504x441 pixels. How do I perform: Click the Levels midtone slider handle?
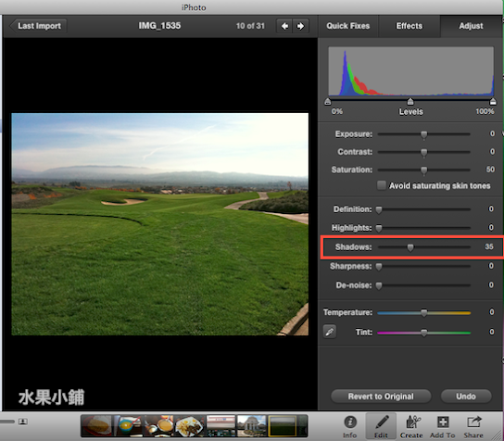point(410,102)
